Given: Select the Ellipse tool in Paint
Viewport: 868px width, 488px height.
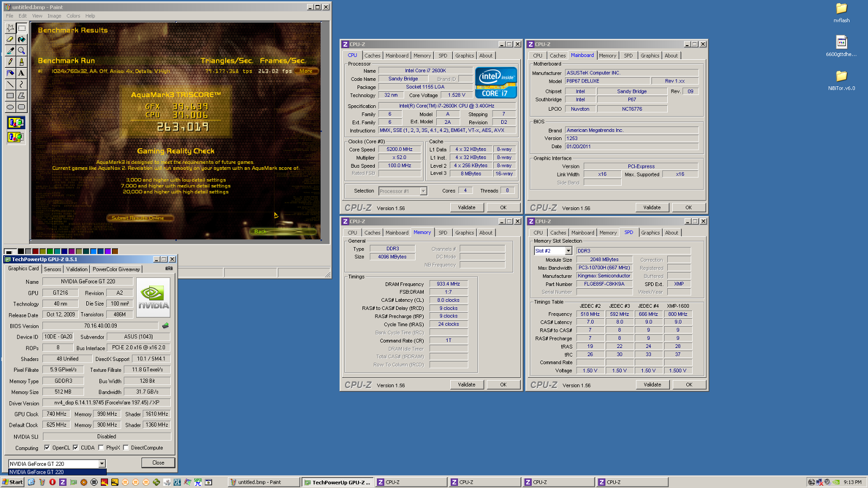Looking at the screenshot, I should [x=10, y=107].
